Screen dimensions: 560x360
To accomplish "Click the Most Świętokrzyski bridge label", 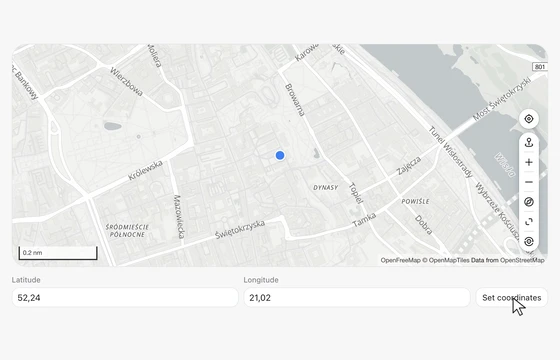I will click(x=503, y=98).
